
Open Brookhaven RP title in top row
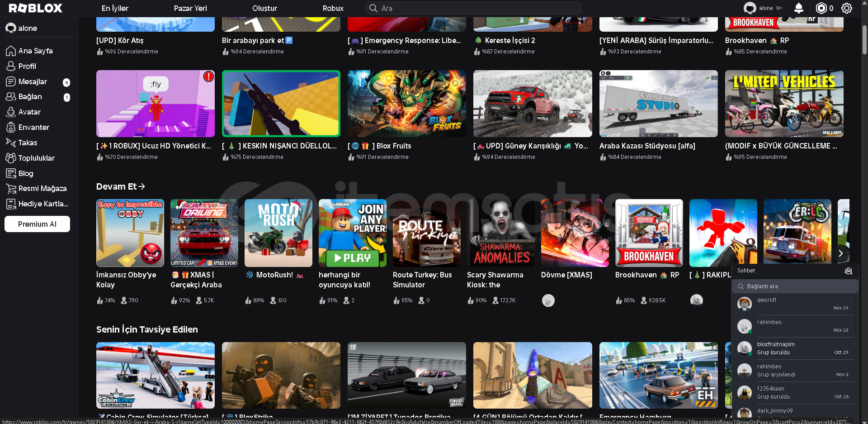pyautogui.click(x=757, y=40)
